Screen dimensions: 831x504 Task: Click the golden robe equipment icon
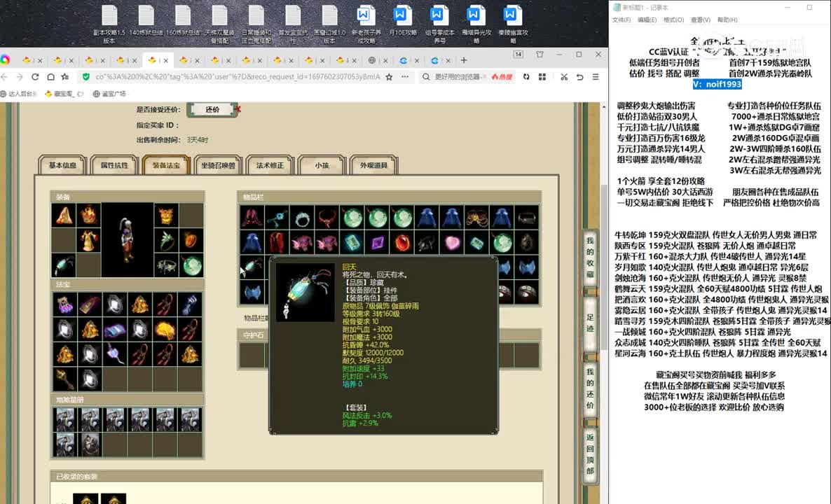click(88, 240)
